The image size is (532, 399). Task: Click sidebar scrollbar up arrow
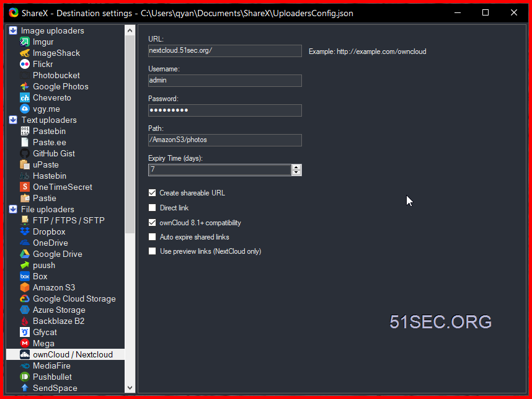(130, 30)
